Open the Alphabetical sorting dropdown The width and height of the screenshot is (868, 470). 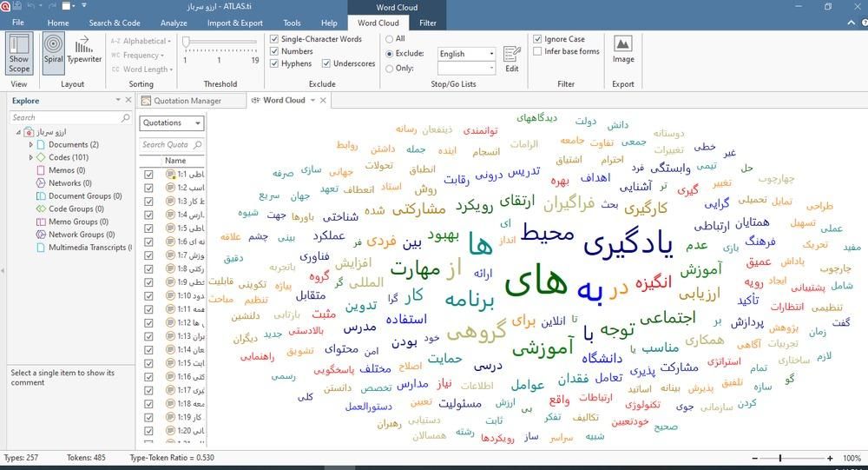(x=141, y=41)
